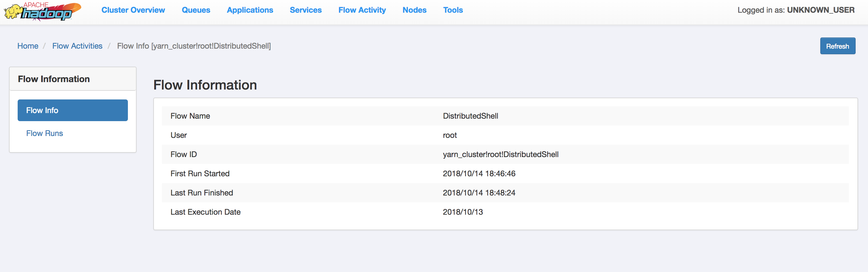Click the Flow ID label
This screenshot has height=272, width=868.
(x=184, y=154)
